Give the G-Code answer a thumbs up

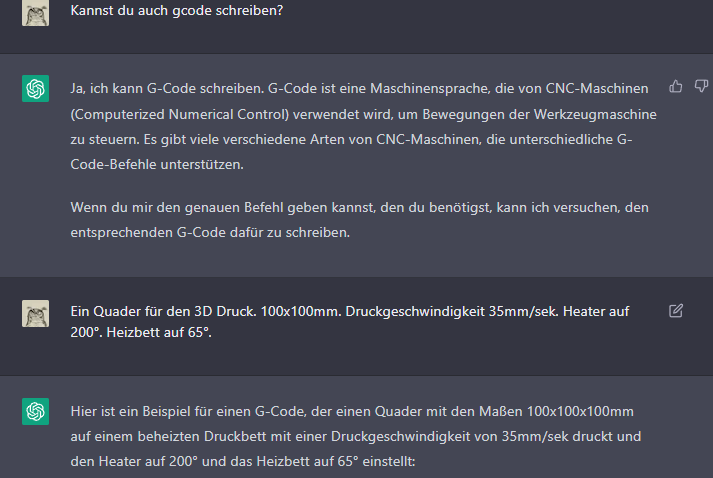pyautogui.click(x=676, y=86)
